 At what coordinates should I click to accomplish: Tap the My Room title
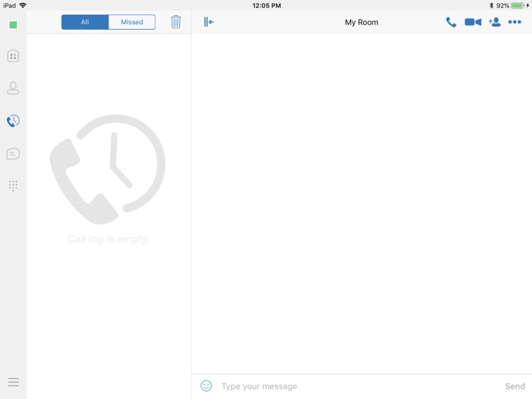pos(361,23)
